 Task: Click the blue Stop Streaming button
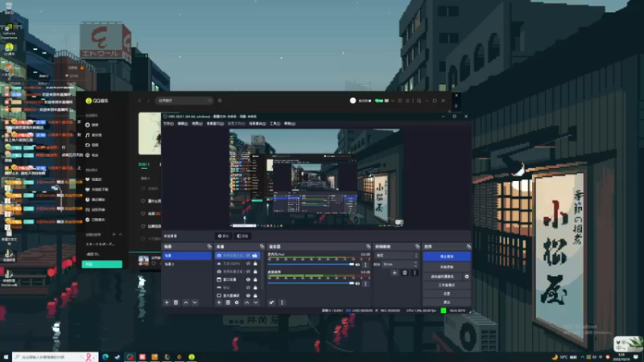coord(447,256)
